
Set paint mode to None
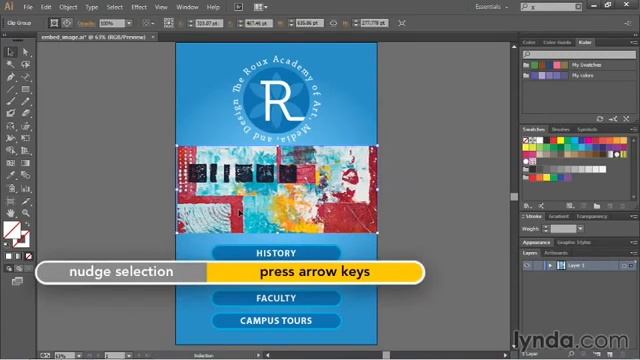tap(28, 256)
